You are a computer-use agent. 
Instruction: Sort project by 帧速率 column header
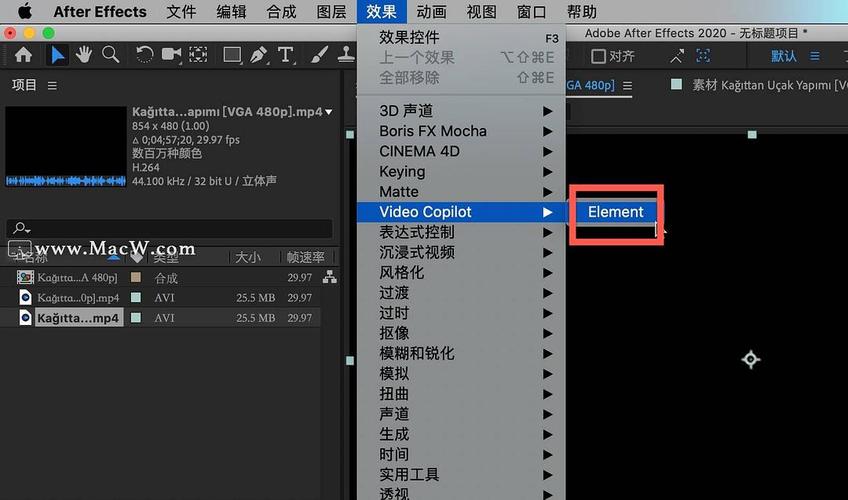306,257
